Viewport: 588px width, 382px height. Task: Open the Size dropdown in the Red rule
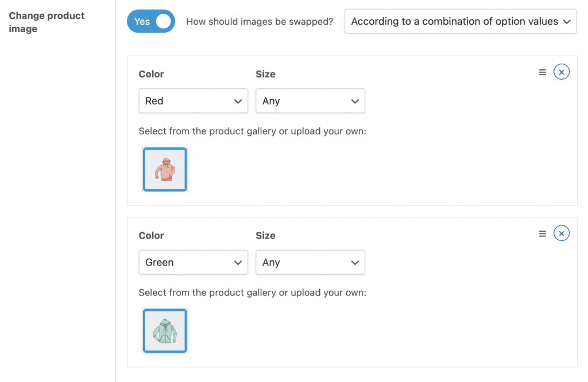310,100
